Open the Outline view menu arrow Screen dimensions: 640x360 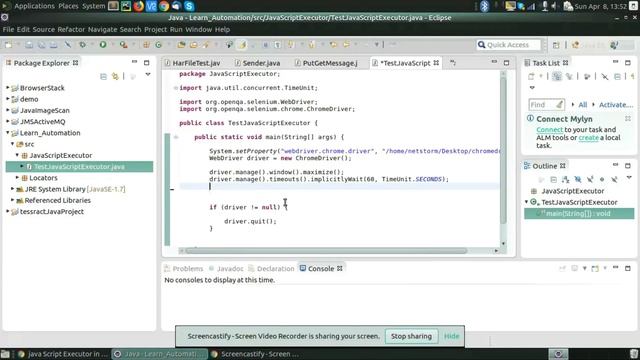pyautogui.click(x=629, y=178)
